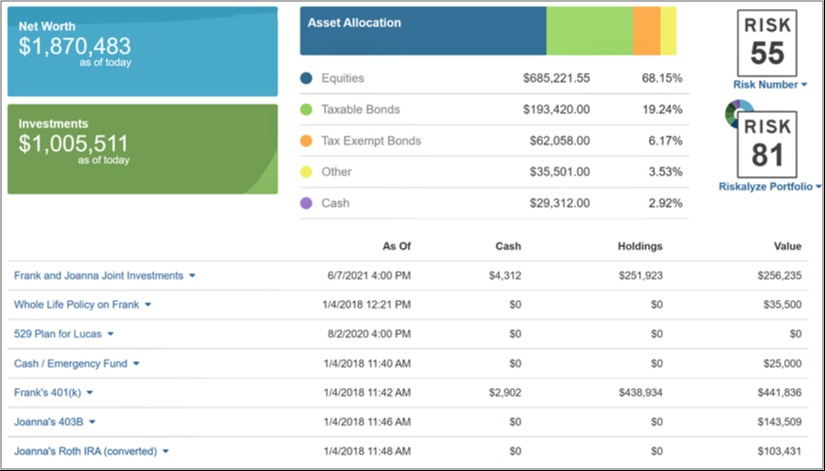The width and height of the screenshot is (825, 471).
Task: Click the Taxable Bonds green legend dot
Action: click(x=306, y=109)
